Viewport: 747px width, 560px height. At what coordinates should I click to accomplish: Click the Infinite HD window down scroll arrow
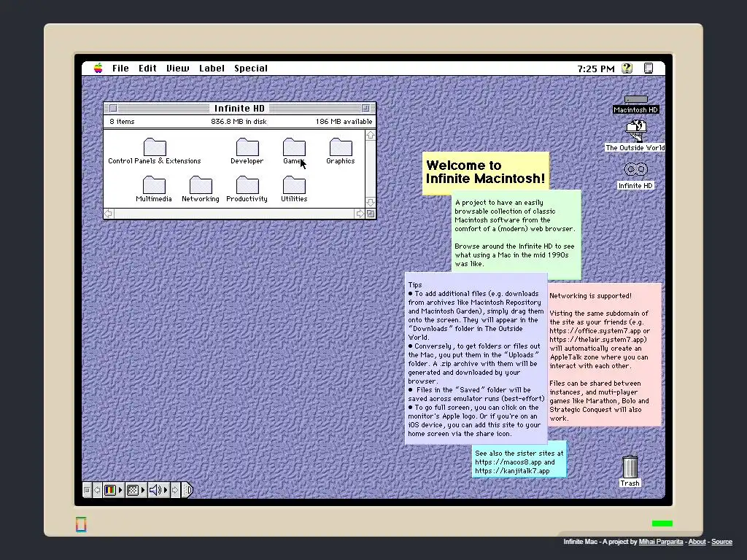371,202
